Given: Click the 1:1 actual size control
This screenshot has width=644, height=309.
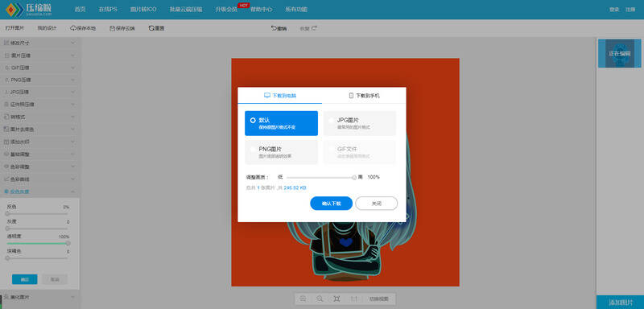Looking at the screenshot, I should (x=354, y=299).
